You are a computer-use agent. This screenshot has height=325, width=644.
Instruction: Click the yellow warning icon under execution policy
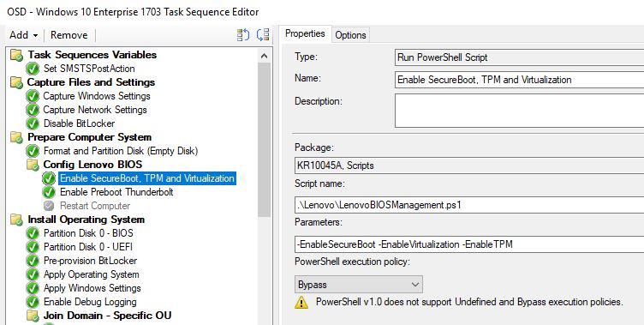point(301,303)
